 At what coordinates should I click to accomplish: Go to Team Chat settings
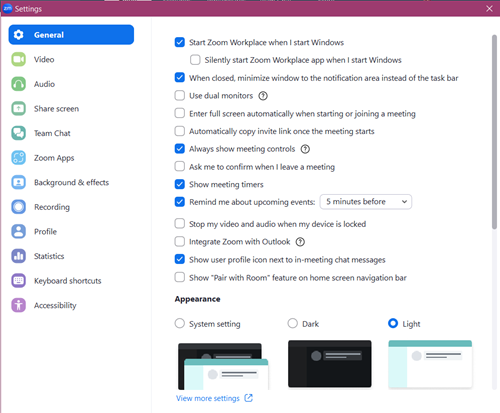(x=71, y=133)
